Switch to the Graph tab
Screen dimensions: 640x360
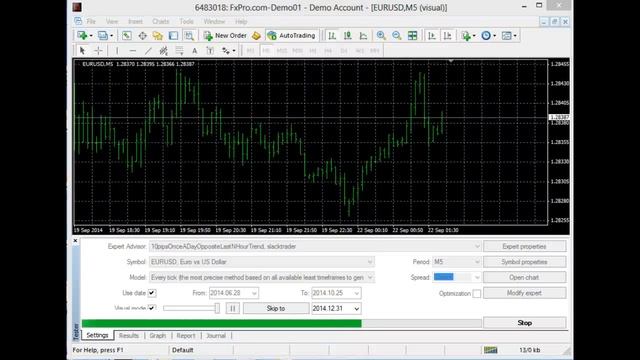(157, 336)
